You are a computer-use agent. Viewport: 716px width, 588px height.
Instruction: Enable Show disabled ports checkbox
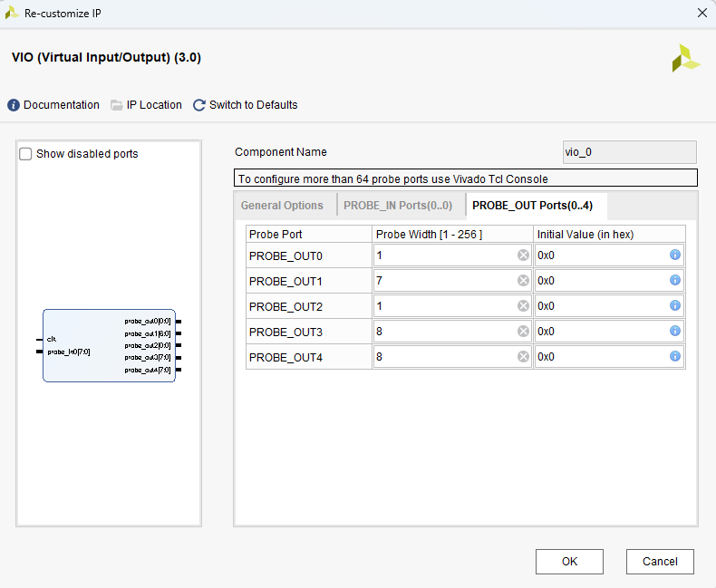pyautogui.click(x=25, y=154)
